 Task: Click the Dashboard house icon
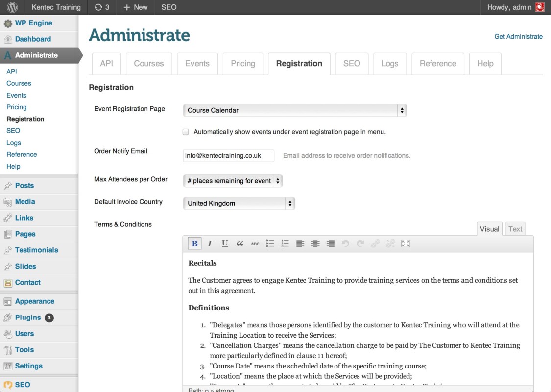pos(8,39)
